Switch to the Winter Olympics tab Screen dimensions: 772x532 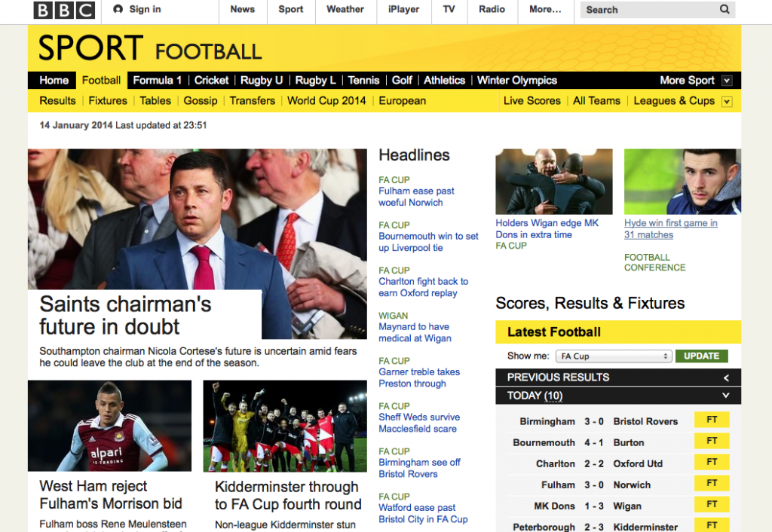516,80
